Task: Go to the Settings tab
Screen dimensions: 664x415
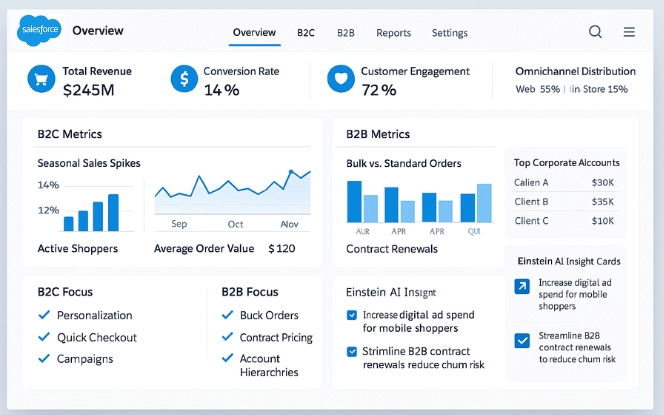Action: (449, 33)
